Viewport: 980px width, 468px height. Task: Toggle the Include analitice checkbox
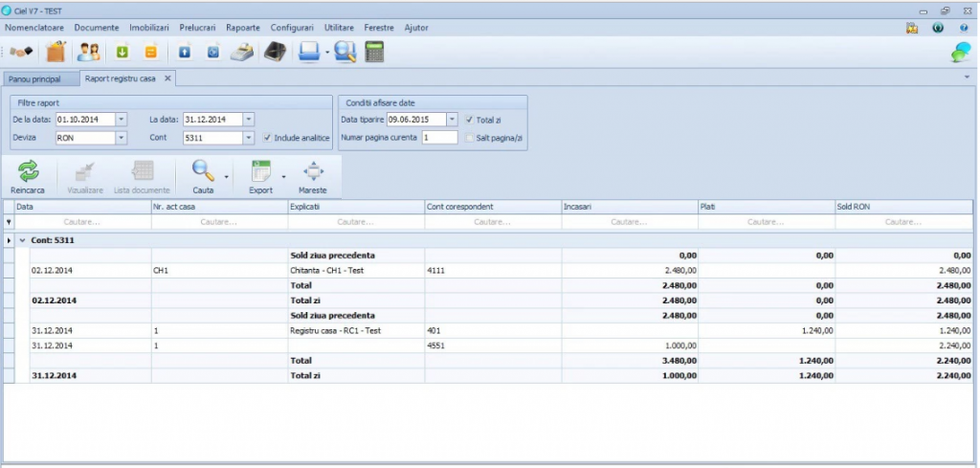268,138
